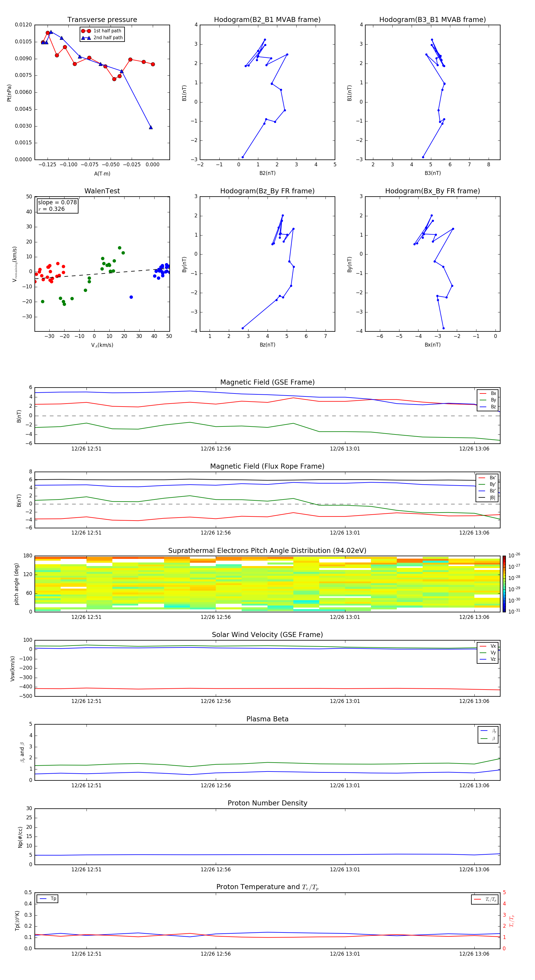Viewport: 535px width, 980px height.
Task: Click the Bz legend entry in GSE panel
Action: tap(488, 407)
